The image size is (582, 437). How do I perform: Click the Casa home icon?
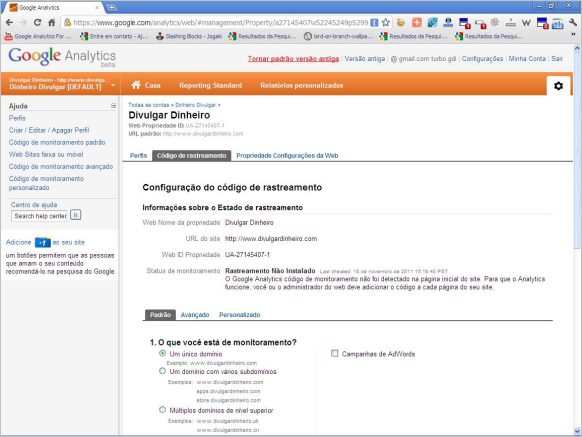[136, 85]
